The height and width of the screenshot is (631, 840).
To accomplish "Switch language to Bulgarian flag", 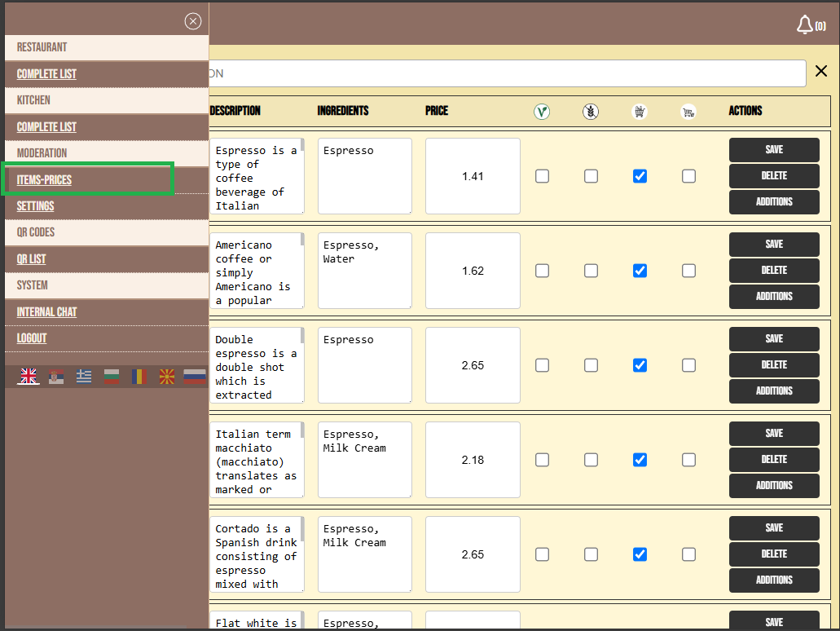I will click(x=112, y=377).
